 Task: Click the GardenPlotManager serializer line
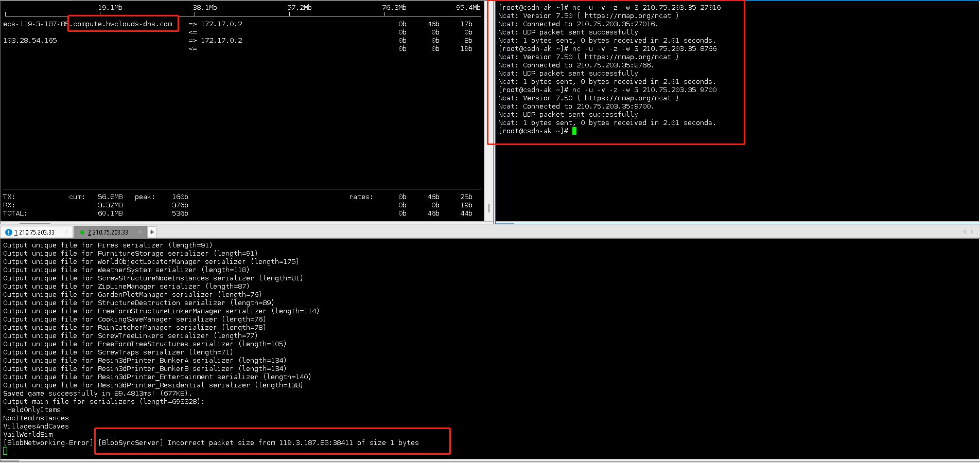coord(132,294)
